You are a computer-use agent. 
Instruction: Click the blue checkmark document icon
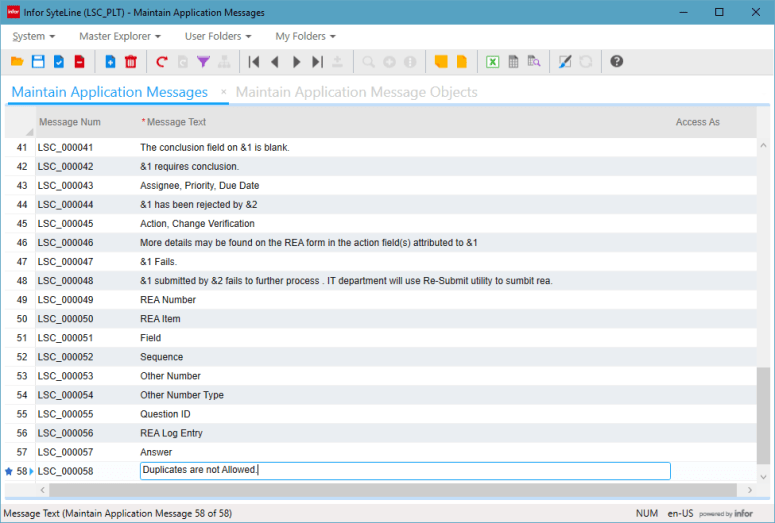[59, 62]
